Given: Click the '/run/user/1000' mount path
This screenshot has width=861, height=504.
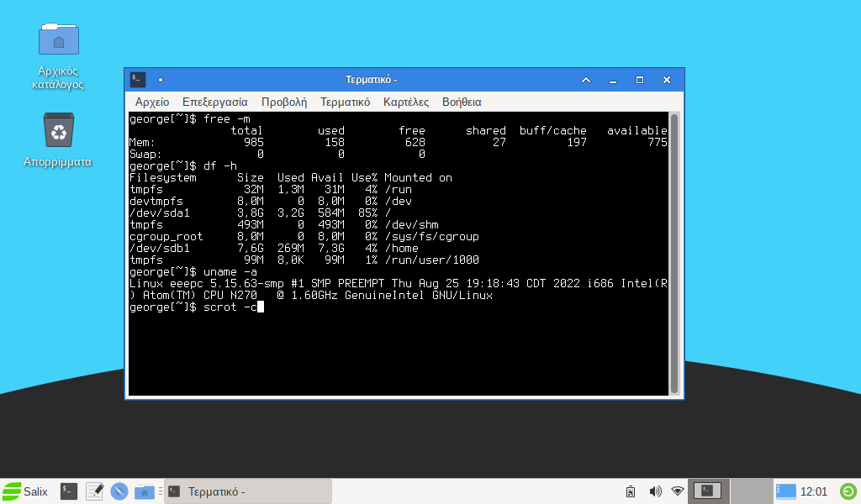Looking at the screenshot, I should 432,260.
